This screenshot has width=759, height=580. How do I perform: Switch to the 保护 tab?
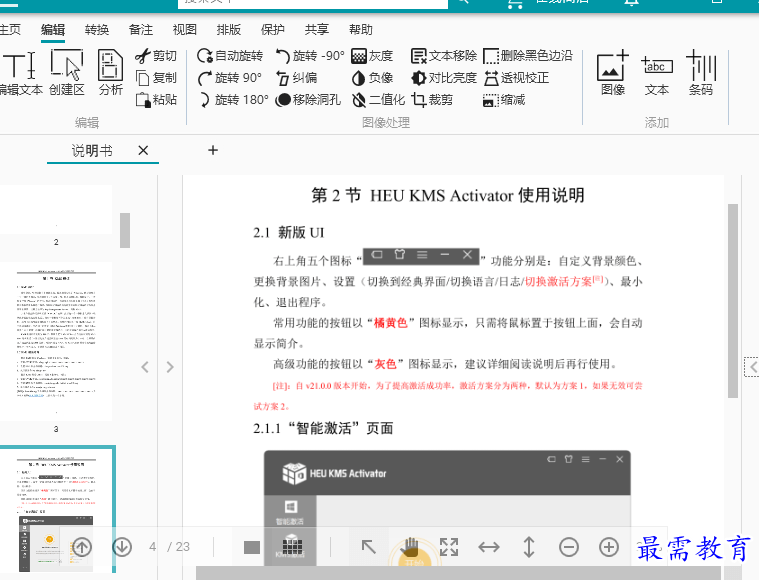pos(273,30)
